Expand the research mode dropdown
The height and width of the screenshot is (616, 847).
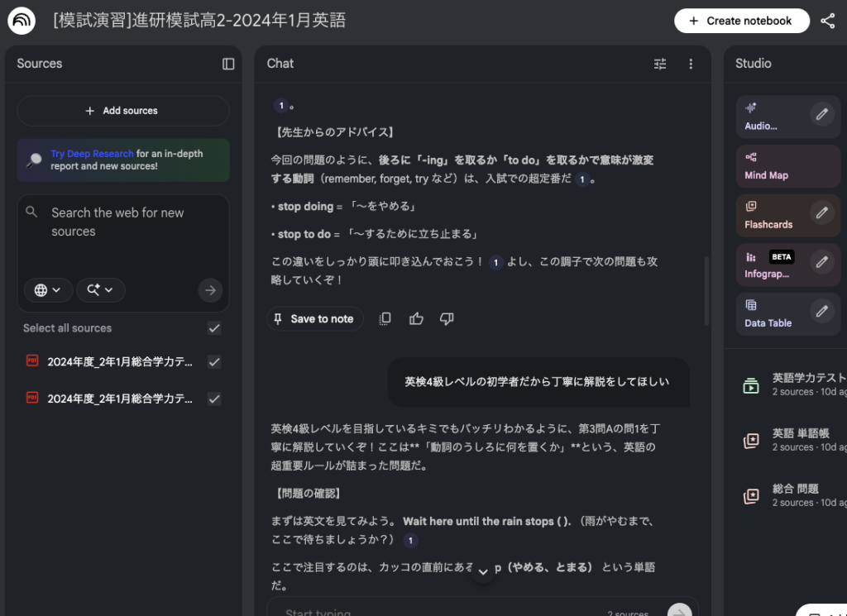pos(101,290)
